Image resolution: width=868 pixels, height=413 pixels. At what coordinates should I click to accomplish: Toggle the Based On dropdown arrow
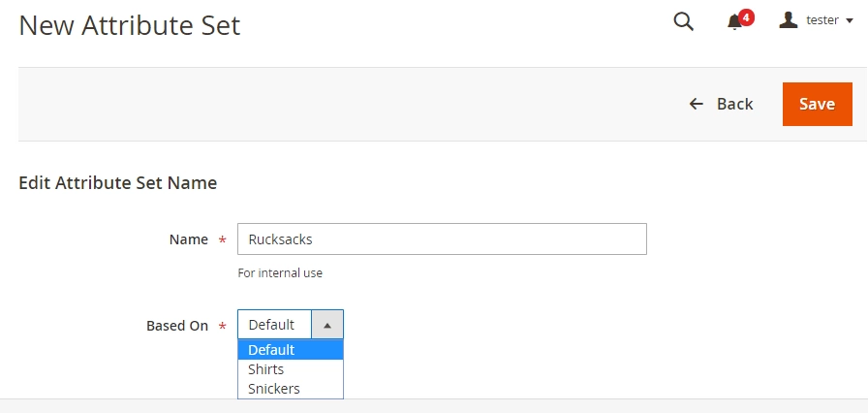point(327,325)
